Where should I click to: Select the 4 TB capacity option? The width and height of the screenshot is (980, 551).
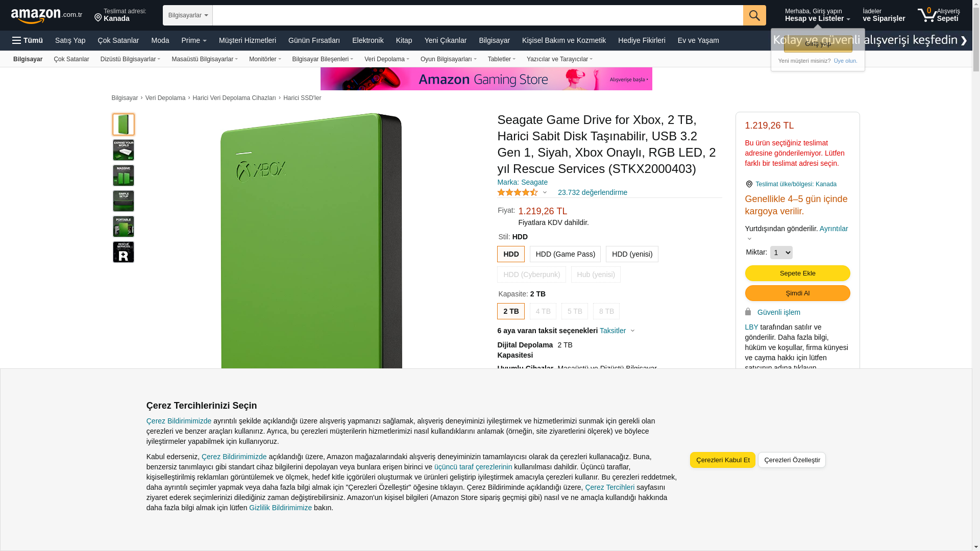click(x=543, y=311)
